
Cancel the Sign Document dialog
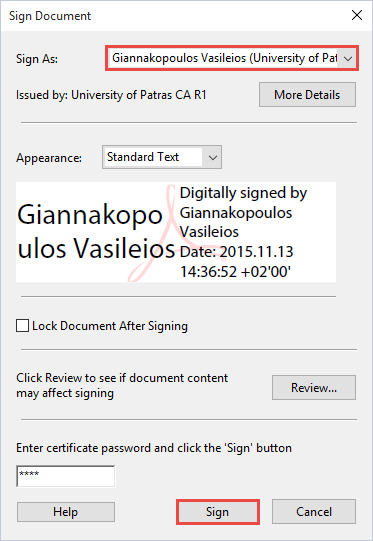click(314, 512)
